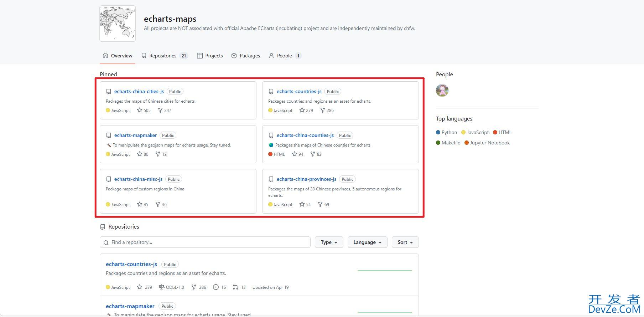View 279 stars on pinned echarts-countries-js
The image size is (644, 317).
pyautogui.click(x=306, y=110)
